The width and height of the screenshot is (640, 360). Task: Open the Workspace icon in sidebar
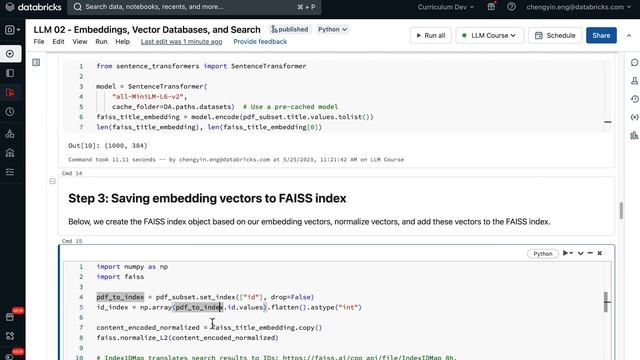[10, 73]
